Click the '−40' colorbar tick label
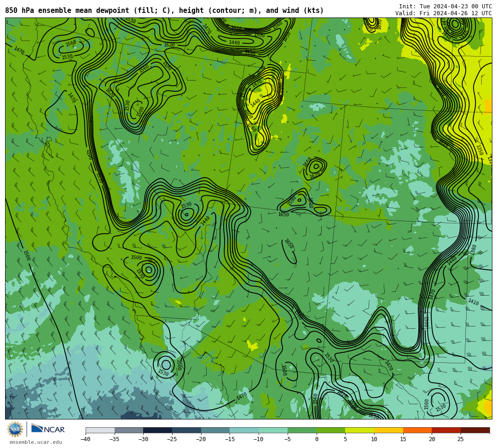Screen dimensions: 497x448 [x=86, y=439]
